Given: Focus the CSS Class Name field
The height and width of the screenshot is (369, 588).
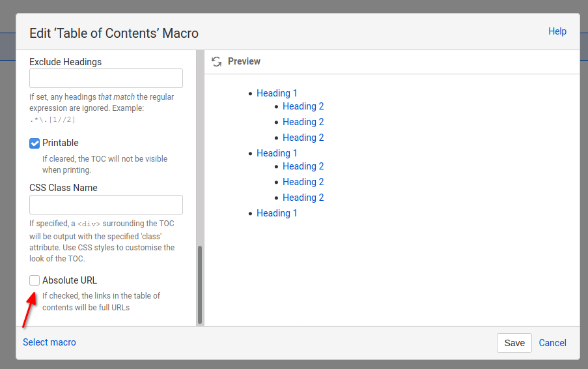Looking at the screenshot, I should click(106, 205).
